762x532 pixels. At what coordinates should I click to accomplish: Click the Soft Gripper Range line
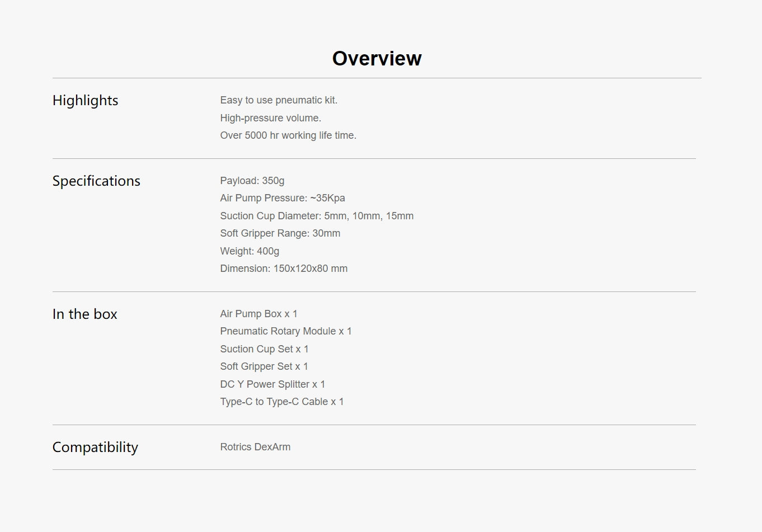click(280, 233)
